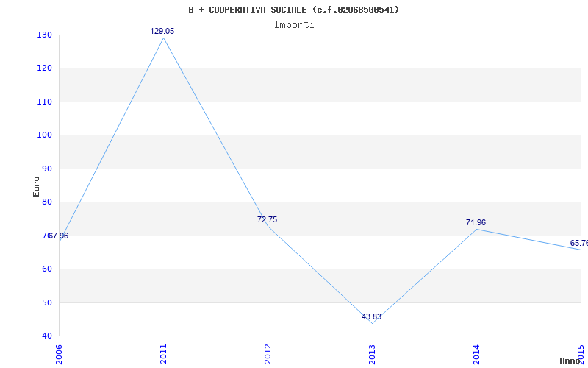Click the 72.75 data point label
Viewport: 588px width, 368px height.
click(x=267, y=219)
